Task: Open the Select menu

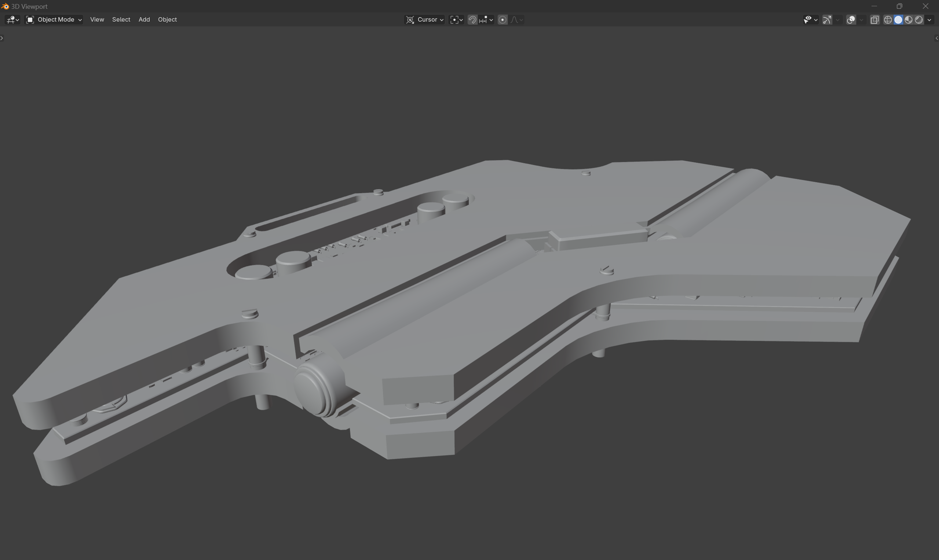Action: click(121, 20)
